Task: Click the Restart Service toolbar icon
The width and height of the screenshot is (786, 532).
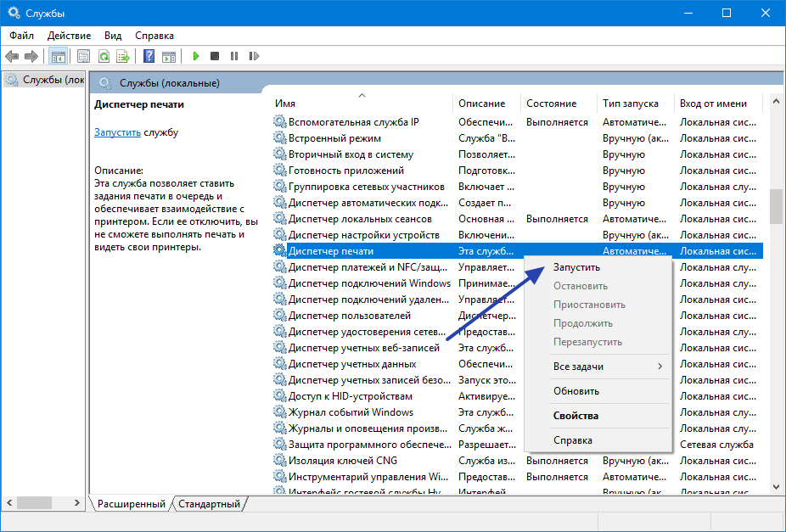Action: (x=253, y=57)
